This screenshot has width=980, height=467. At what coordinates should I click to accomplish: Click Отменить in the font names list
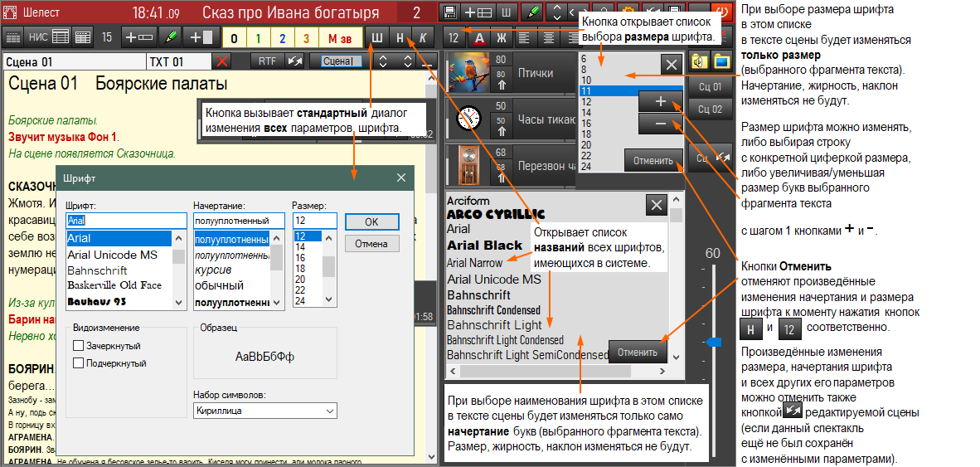click(x=638, y=352)
